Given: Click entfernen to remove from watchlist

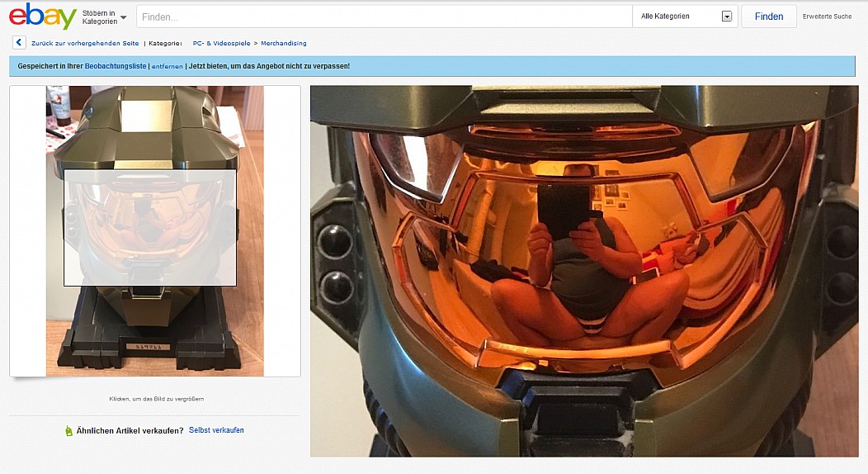Looking at the screenshot, I should 167,66.
